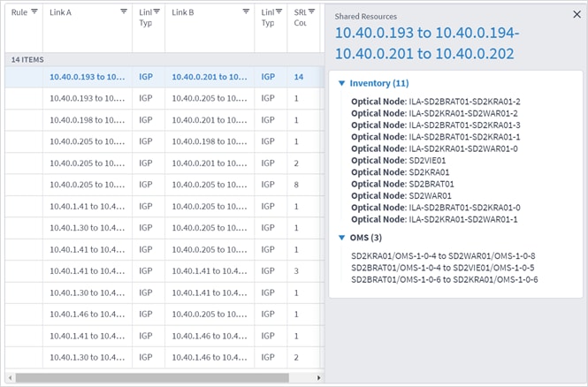Viewport: 588px width, 387px height.
Task: Open the second Link Type filter icon beside Link B
Action: coord(279,11)
